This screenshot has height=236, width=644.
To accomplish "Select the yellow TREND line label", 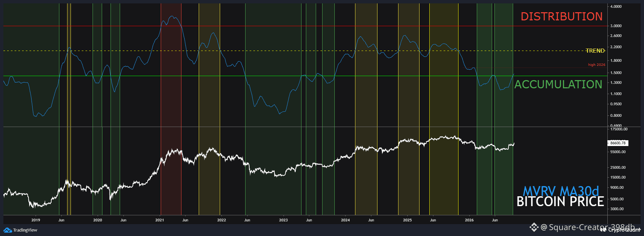I will click(x=595, y=51).
